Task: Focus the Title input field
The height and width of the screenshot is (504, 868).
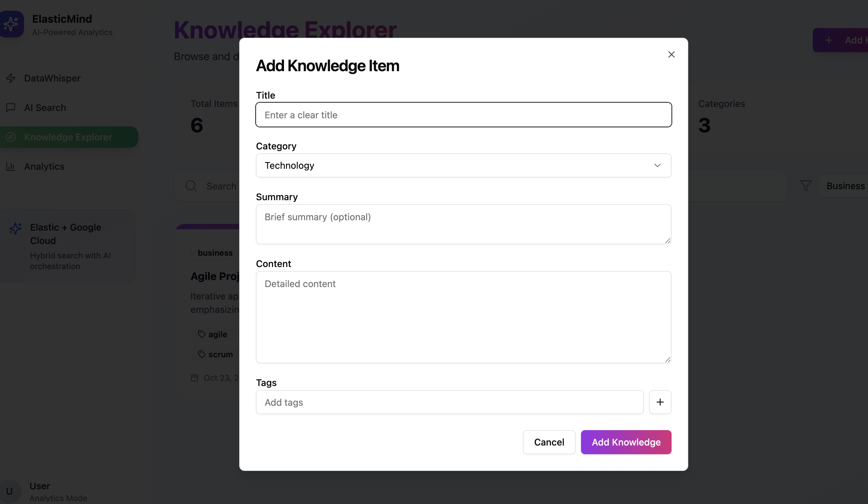Action: [x=463, y=115]
